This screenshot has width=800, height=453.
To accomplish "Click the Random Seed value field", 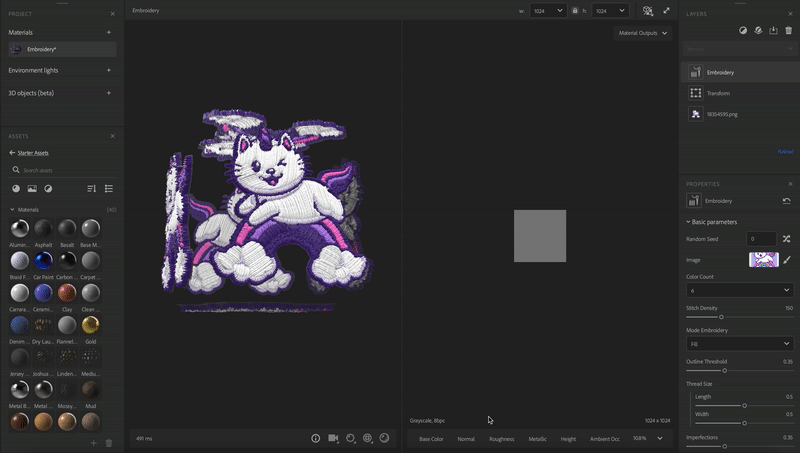I will (761, 239).
